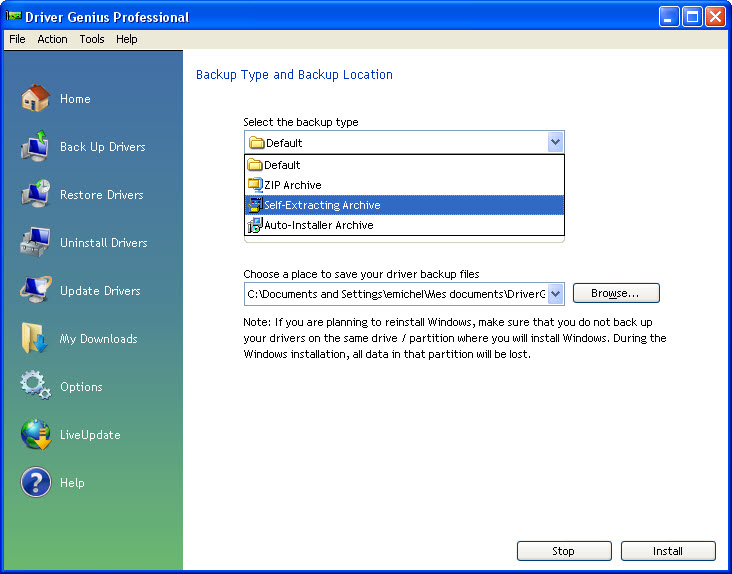Click the Backup Type and Backup Location heading

(x=294, y=75)
